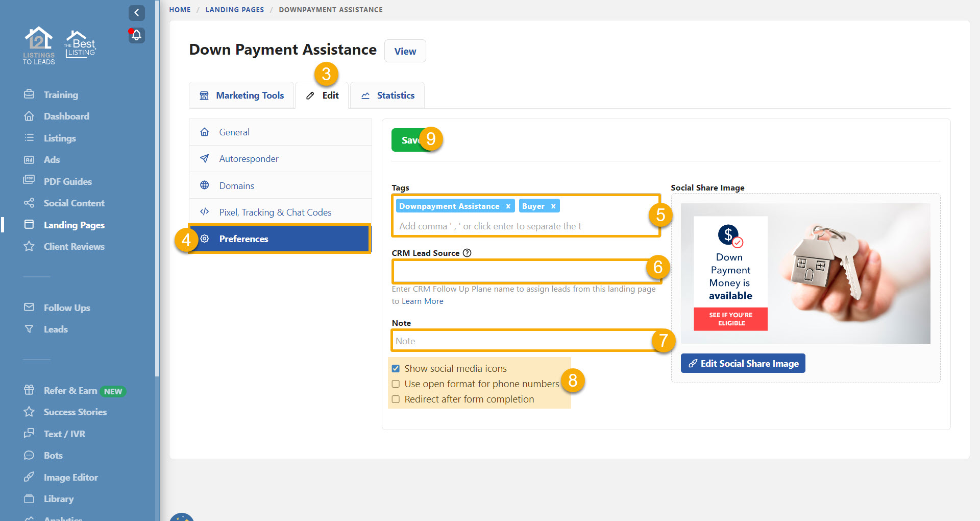Open the Leads filter sidebar item
The width and height of the screenshot is (980, 521).
(55, 329)
